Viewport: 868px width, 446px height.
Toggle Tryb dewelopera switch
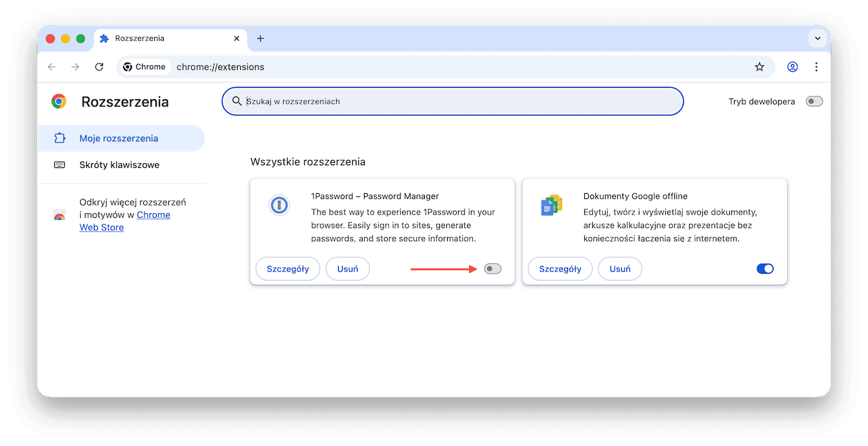[814, 101]
